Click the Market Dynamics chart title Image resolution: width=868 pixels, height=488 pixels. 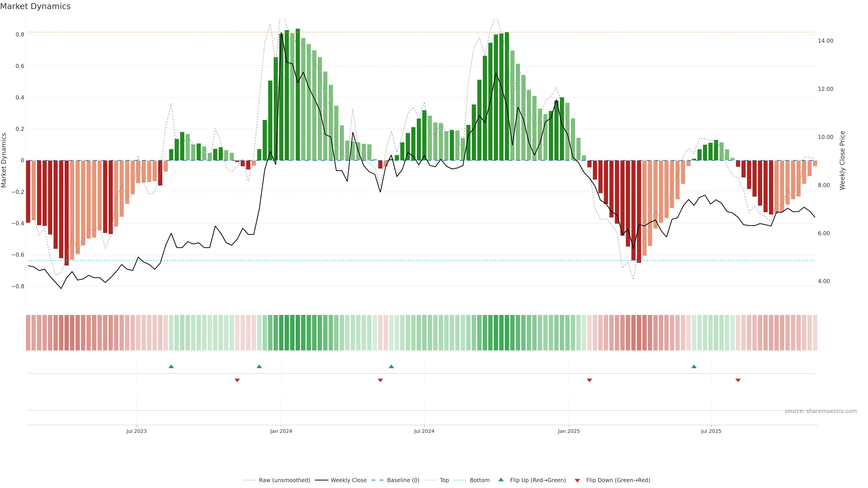click(x=35, y=6)
